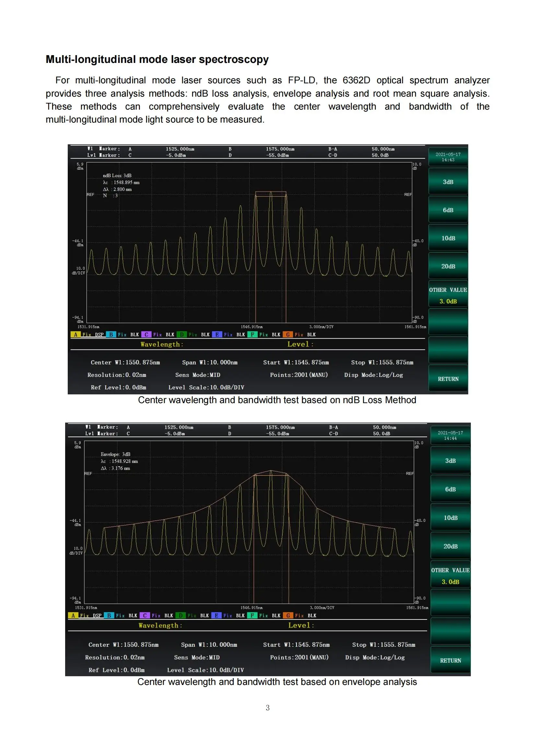Click RETURN soft key in envelope analysis screen

[450, 660]
